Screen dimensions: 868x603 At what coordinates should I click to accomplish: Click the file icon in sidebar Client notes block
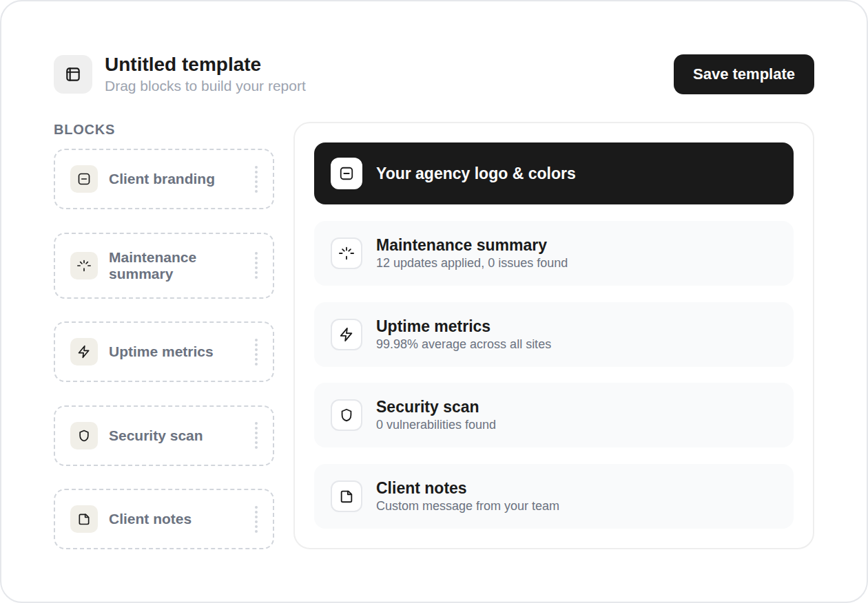click(x=84, y=519)
